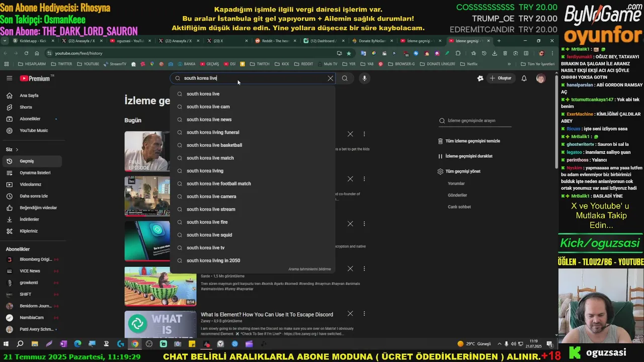Open the 'What Is Element?' video title

pyautogui.click(x=267, y=315)
